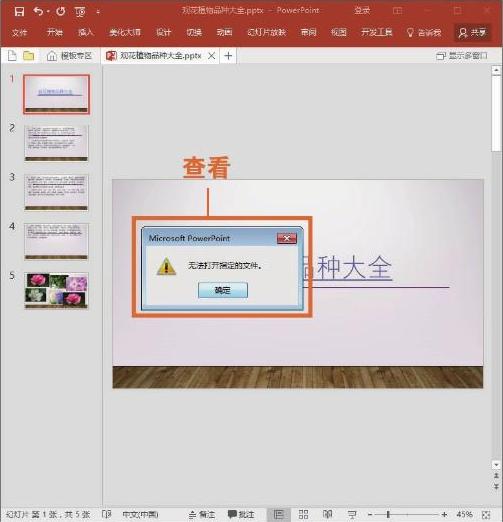Click the 45% zoom level value
The width and height of the screenshot is (503, 522).
[464, 514]
